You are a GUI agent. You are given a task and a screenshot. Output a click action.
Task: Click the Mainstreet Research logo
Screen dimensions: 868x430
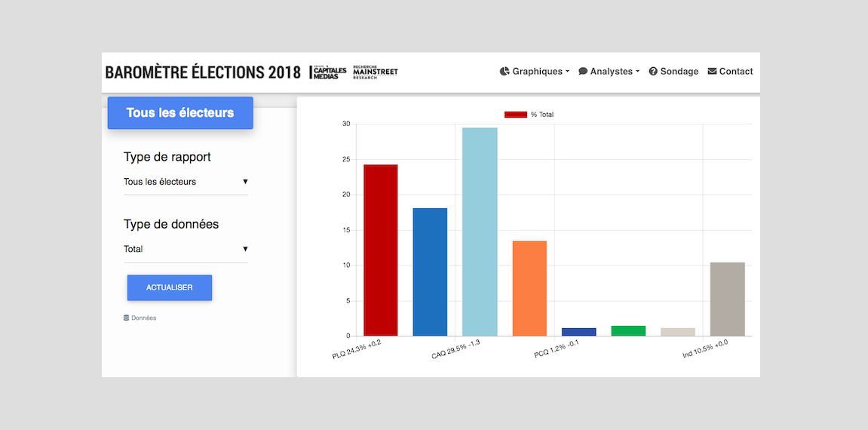click(375, 72)
